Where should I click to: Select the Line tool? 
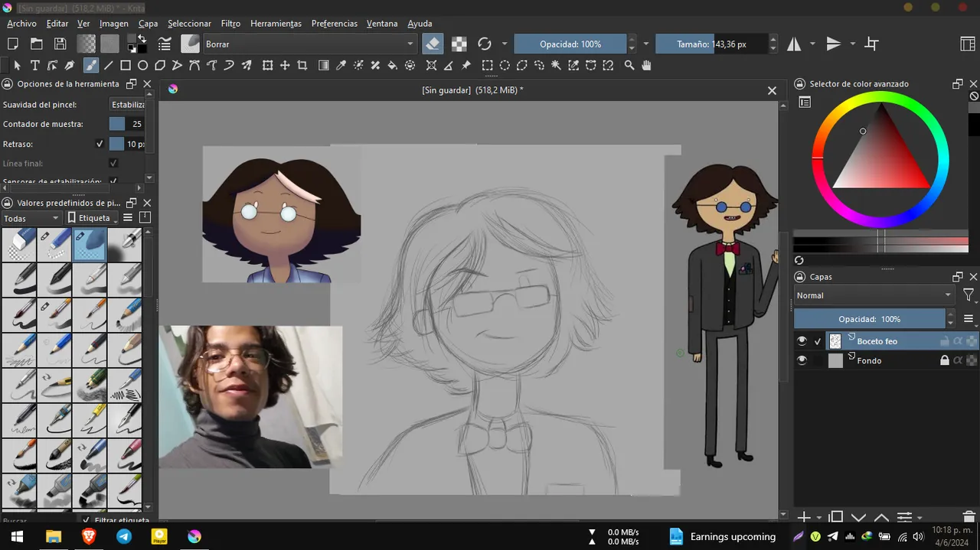109,66
